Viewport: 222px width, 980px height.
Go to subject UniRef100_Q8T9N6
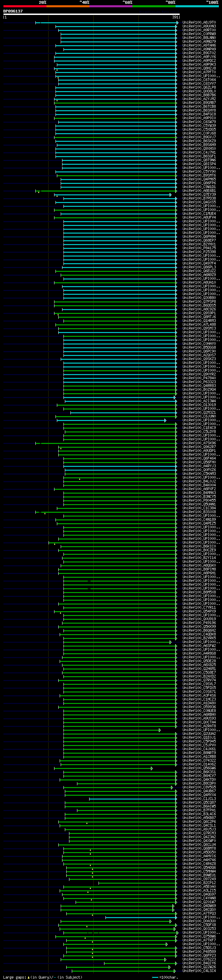199,160
